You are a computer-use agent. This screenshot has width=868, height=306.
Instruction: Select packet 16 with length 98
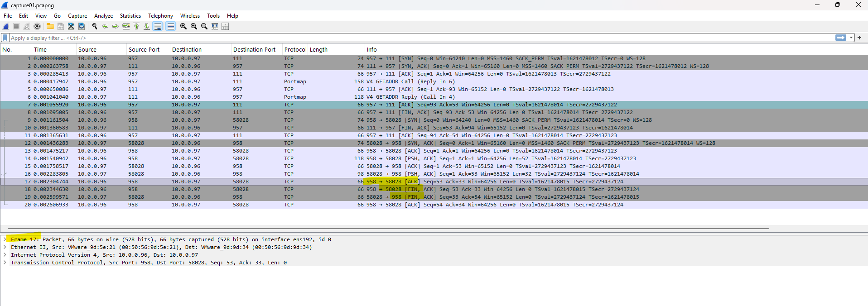pyautogui.click(x=434, y=174)
